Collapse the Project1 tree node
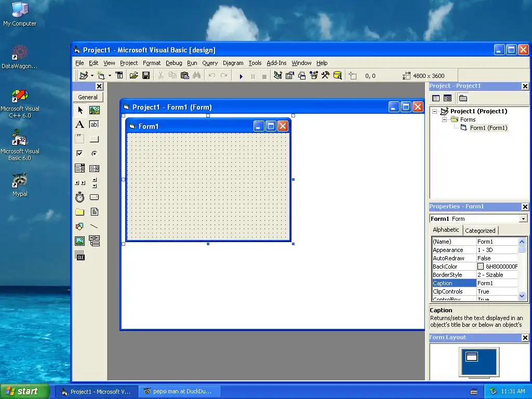The height and width of the screenshot is (399, 532). tap(435, 111)
